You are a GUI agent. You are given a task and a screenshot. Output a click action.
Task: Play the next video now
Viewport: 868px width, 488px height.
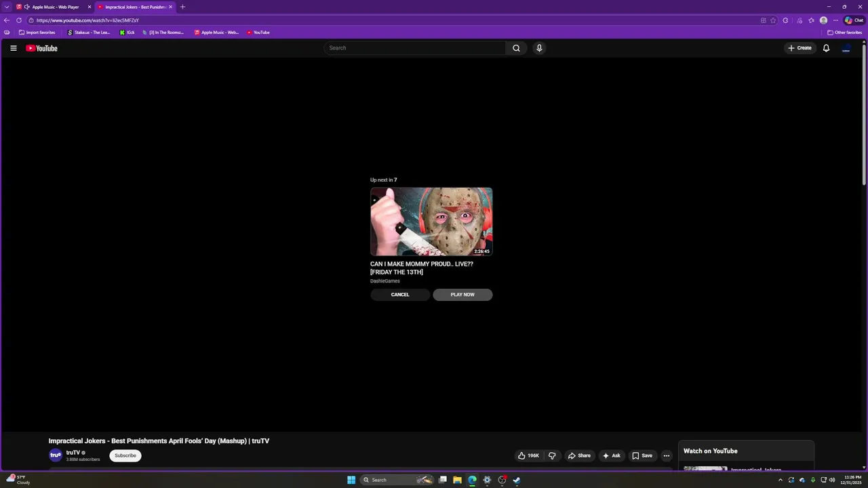click(x=462, y=295)
